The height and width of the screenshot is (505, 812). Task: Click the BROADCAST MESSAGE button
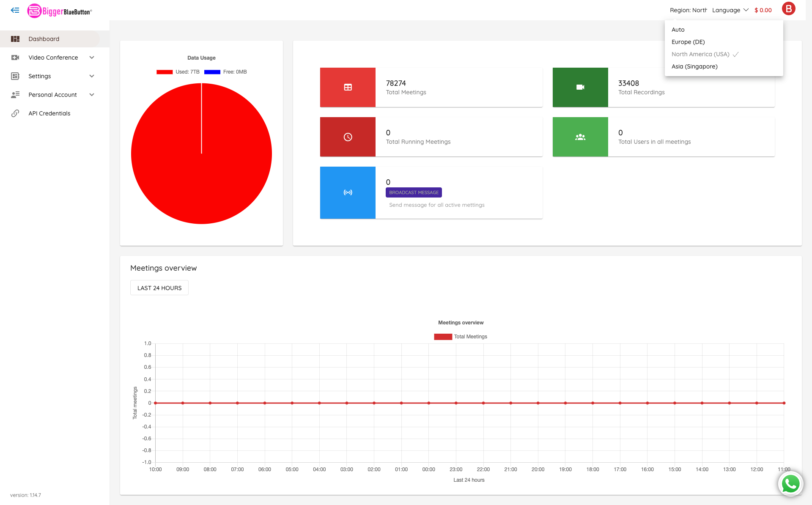click(414, 192)
